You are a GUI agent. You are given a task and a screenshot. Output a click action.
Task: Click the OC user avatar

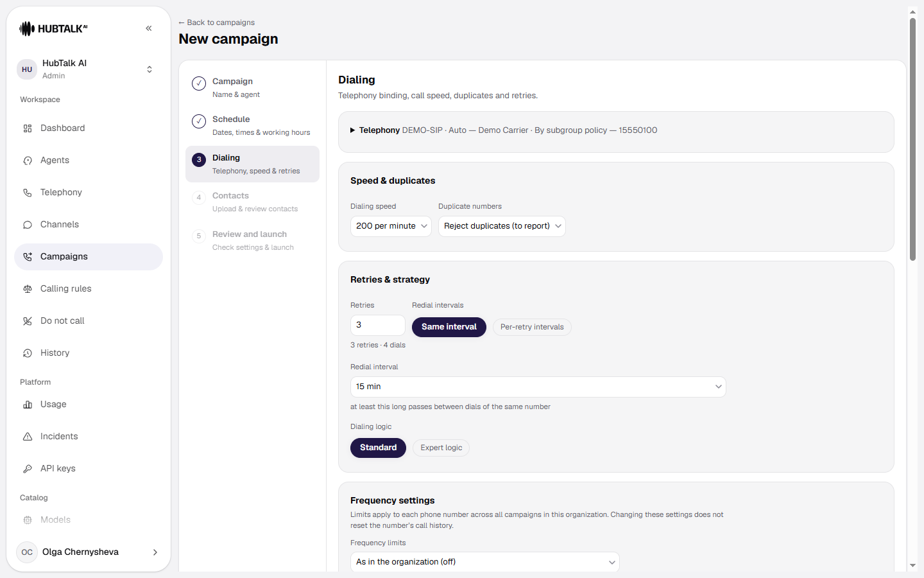tap(27, 552)
